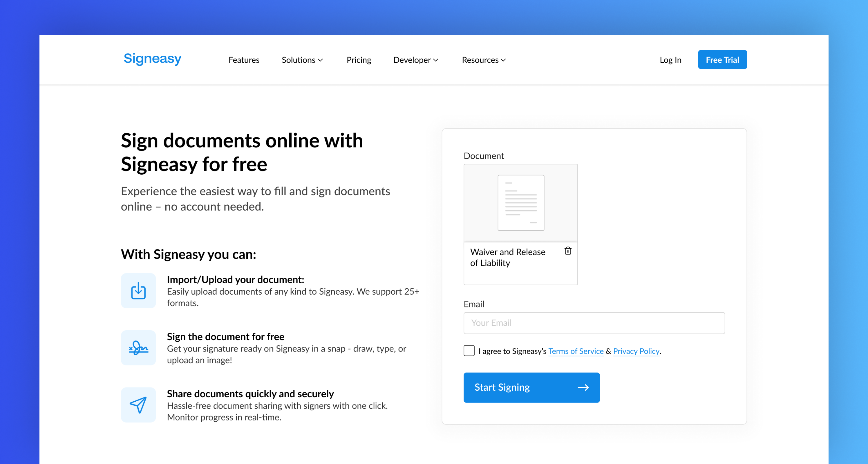Select the Waiver and Release of Liability title

click(507, 257)
